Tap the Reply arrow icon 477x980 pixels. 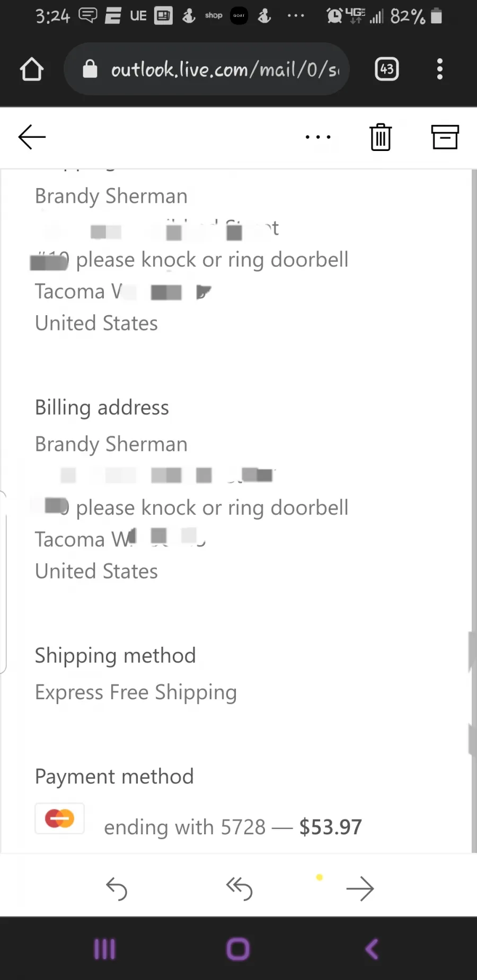pos(117,888)
